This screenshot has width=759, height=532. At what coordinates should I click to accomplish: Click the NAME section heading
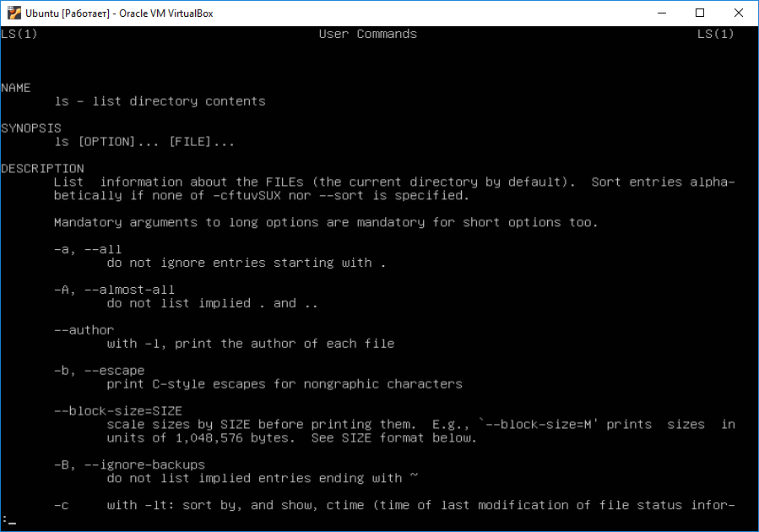(x=15, y=88)
